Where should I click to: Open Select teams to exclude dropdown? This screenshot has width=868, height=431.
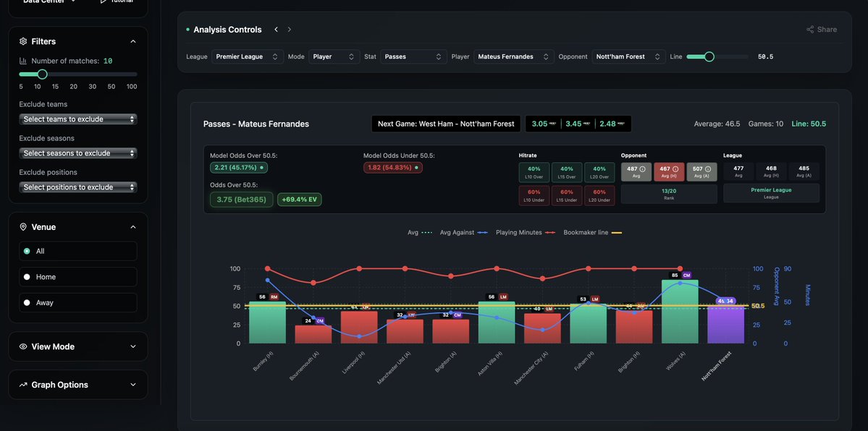click(78, 119)
